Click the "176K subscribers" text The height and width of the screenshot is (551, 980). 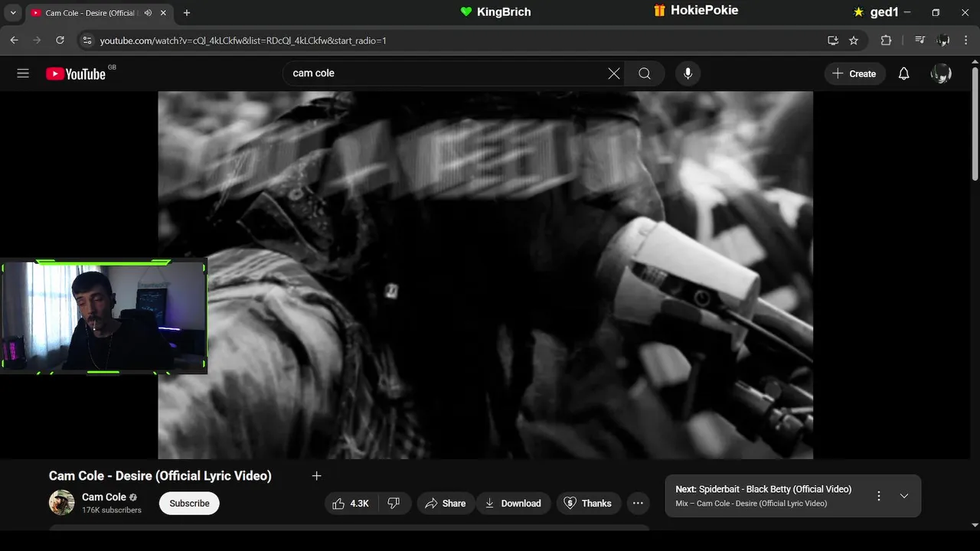pos(112,510)
